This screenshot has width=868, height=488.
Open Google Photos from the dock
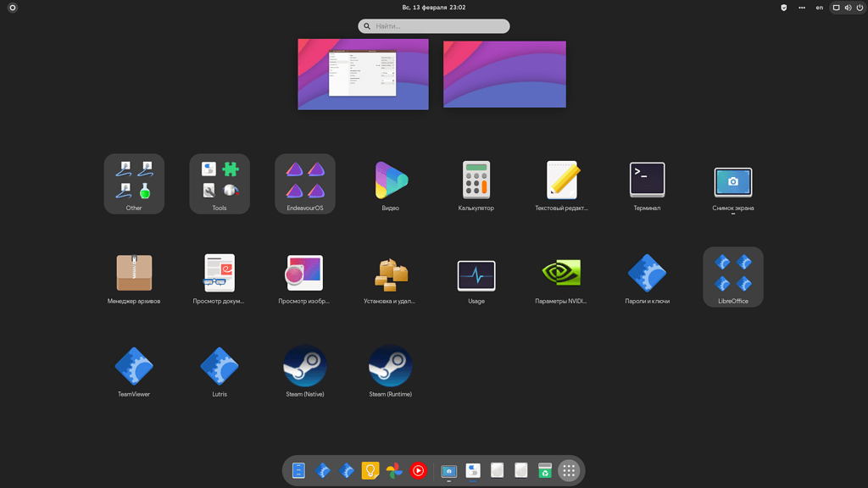pos(393,471)
